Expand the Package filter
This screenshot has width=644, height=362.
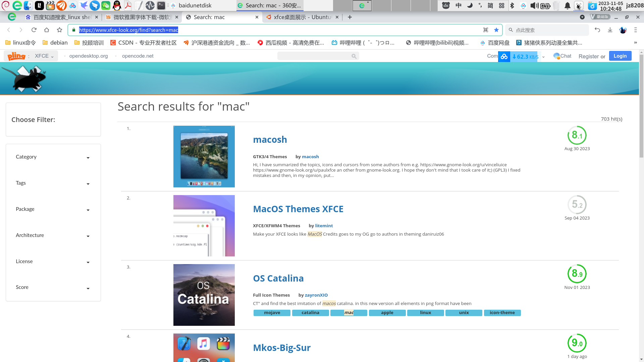pos(53,209)
